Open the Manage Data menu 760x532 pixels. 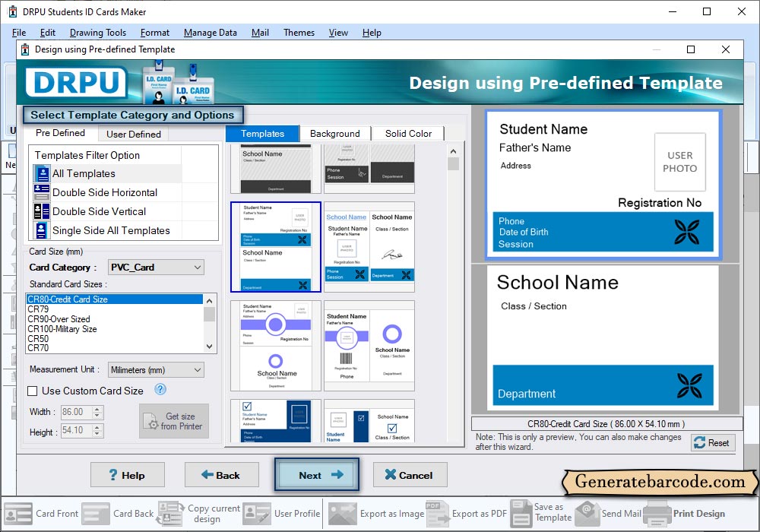[x=211, y=33]
